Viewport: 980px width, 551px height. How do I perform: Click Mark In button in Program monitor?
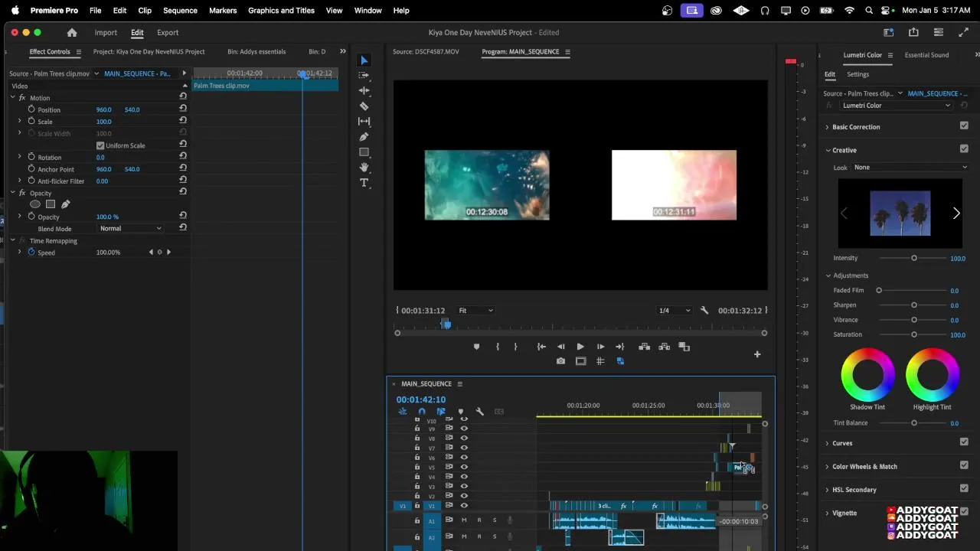pos(498,347)
